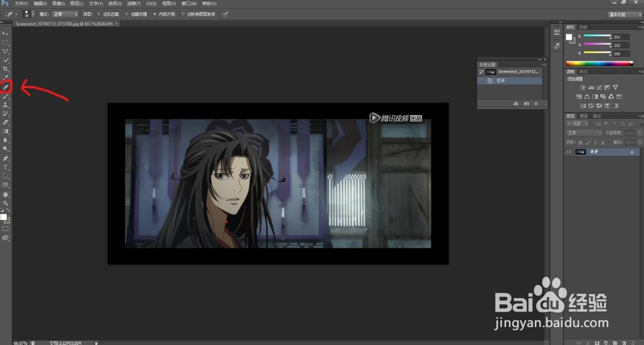644x345 pixels.
Task: Select the Eraser tool
Action: tap(5, 123)
